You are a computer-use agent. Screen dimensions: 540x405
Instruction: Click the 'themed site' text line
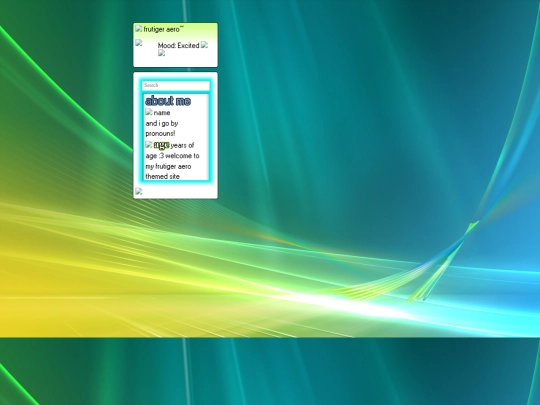click(x=163, y=176)
